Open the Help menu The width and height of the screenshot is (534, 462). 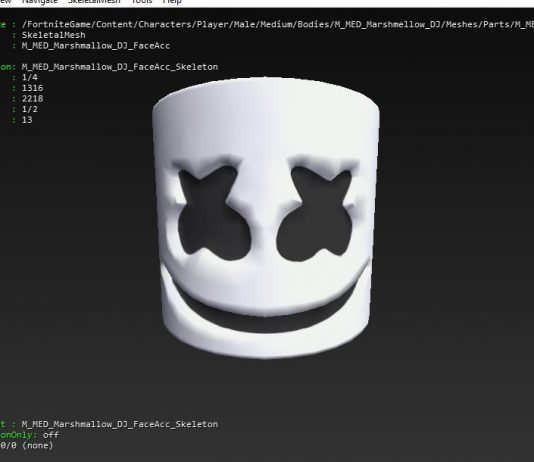pos(172,2)
